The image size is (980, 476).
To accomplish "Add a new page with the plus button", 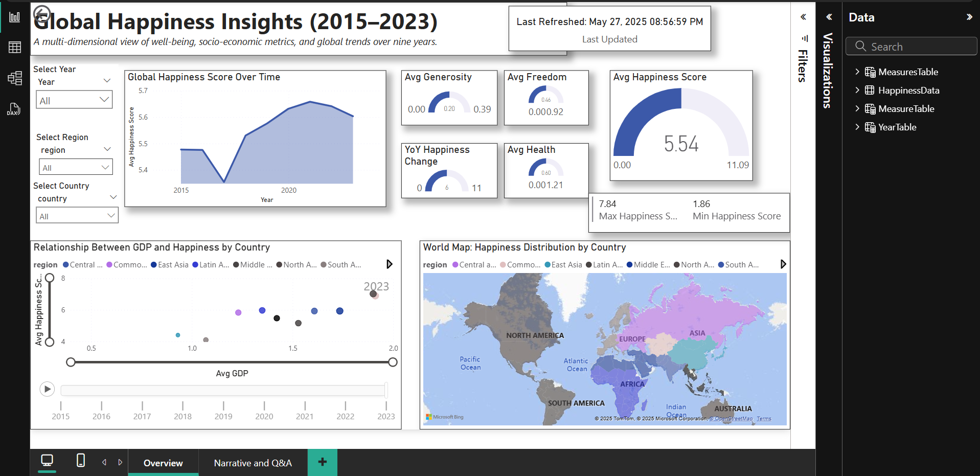I will click(x=322, y=462).
